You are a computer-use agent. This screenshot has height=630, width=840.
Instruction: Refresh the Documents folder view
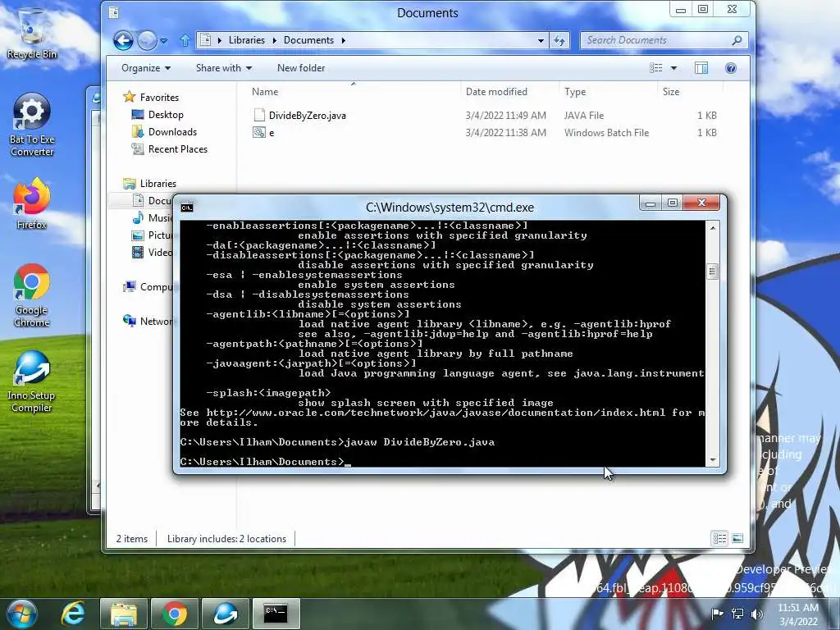click(559, 40)
